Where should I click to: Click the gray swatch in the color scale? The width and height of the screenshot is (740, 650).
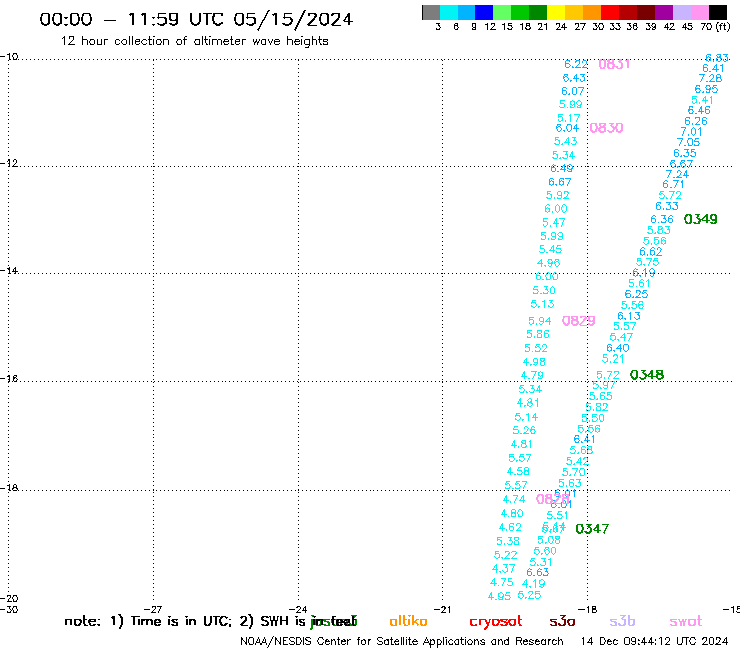[x=431, y=12]
